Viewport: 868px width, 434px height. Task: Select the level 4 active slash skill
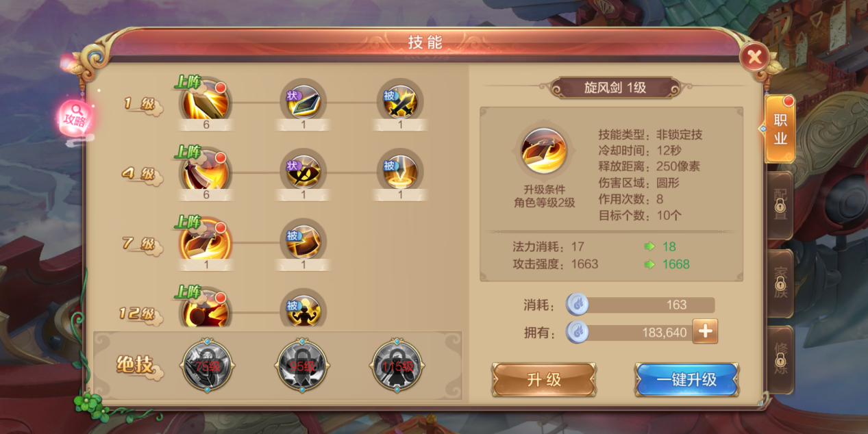pos(206,170)
